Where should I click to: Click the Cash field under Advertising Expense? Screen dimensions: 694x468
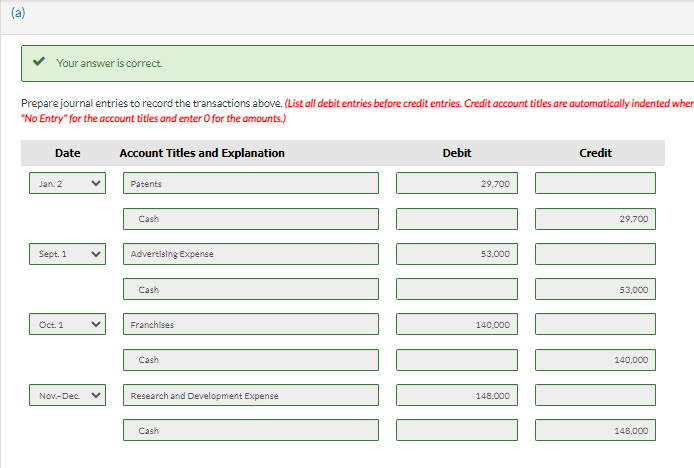point(251,289)
